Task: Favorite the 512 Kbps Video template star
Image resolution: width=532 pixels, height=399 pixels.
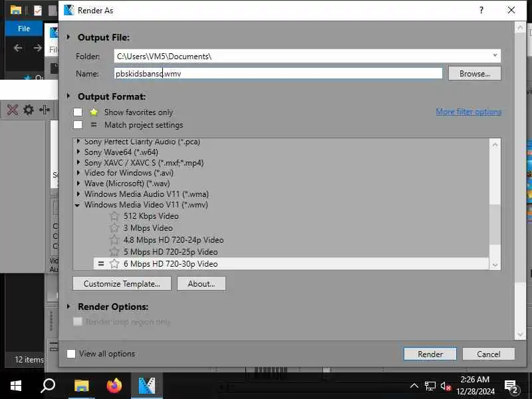Action: pyautogui.click(x=114, y=215)
